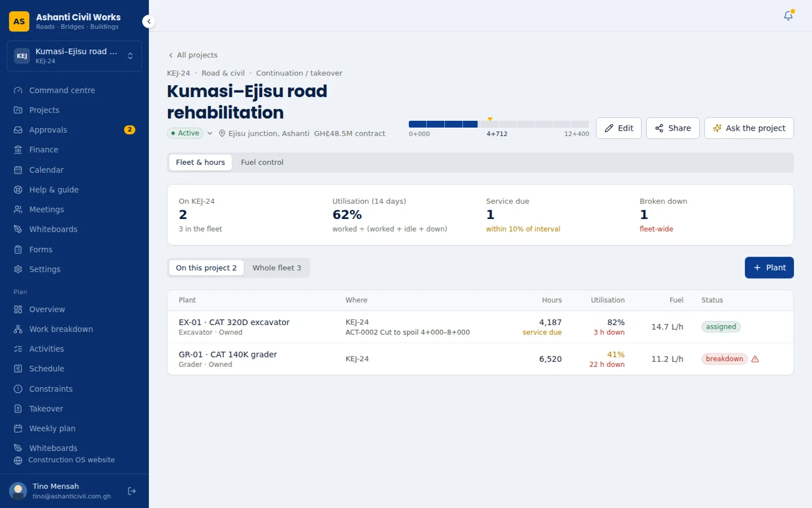
Task: Open Ask the project assistant
Action: pos(749,128)
